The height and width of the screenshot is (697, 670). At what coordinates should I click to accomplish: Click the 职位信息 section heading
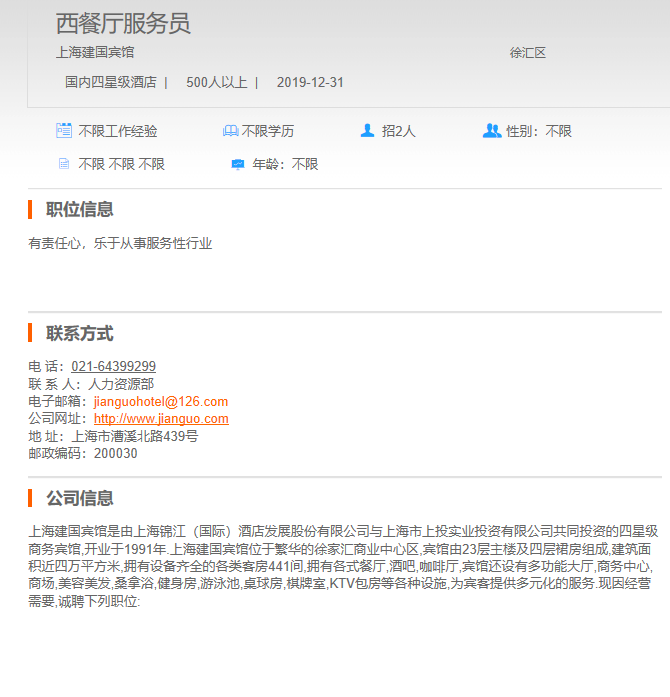(79, 210)
